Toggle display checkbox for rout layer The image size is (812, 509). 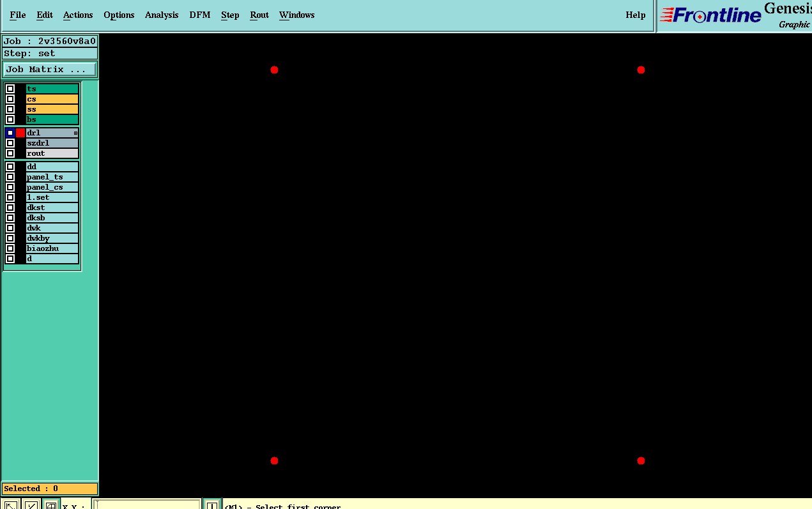click(x=10, y=153)
